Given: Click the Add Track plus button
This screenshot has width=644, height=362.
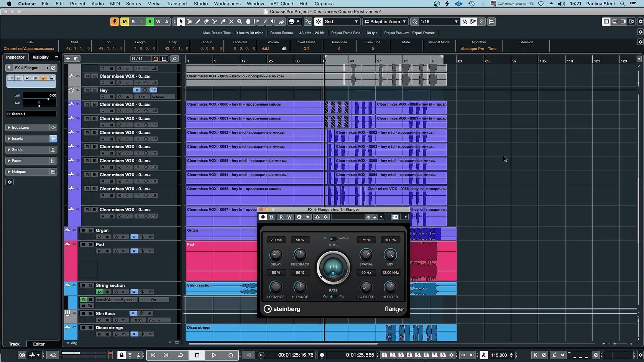Looking at the screenshot, I should (x=68, y=59).
